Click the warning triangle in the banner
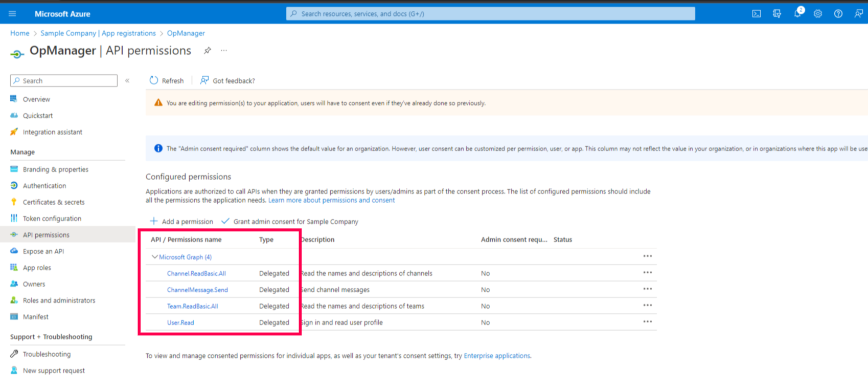The width and height of the screenshot is (868, 389). [x=158, y=103]
